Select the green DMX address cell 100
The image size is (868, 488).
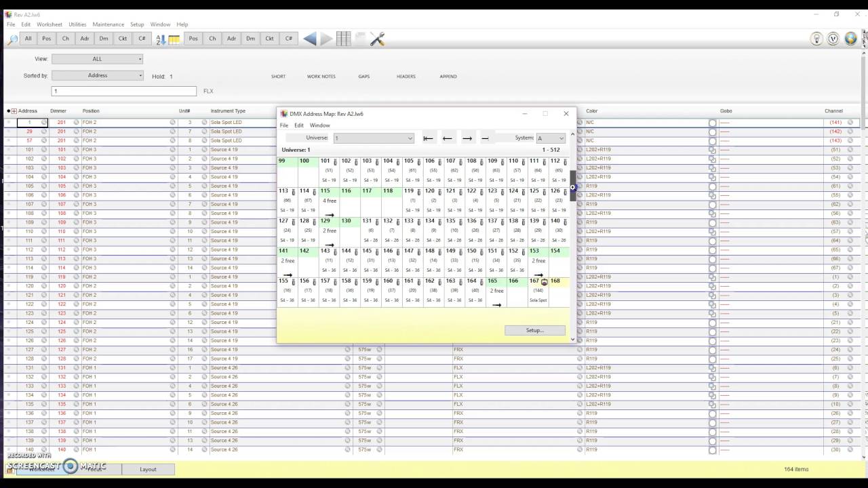click(308, 171)
